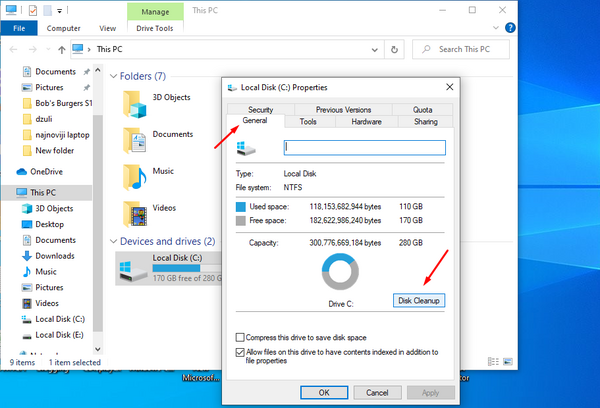
Task: Select Local Disk (C:) in navigation pane
Action: (x=53, y=319)
